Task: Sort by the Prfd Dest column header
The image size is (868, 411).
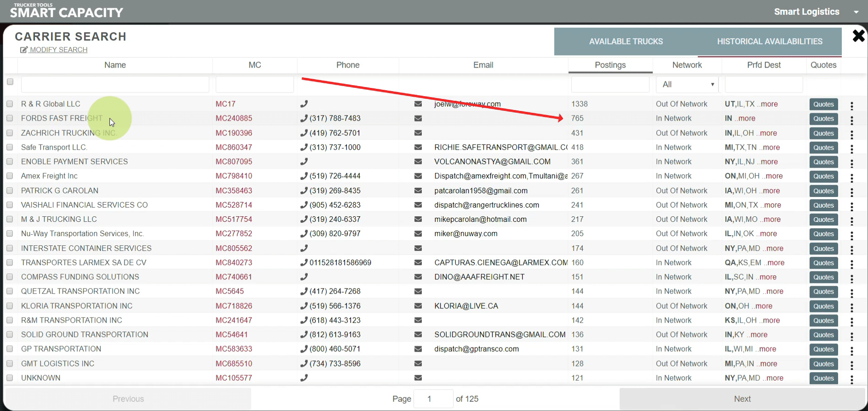Action: coord(764,65)
